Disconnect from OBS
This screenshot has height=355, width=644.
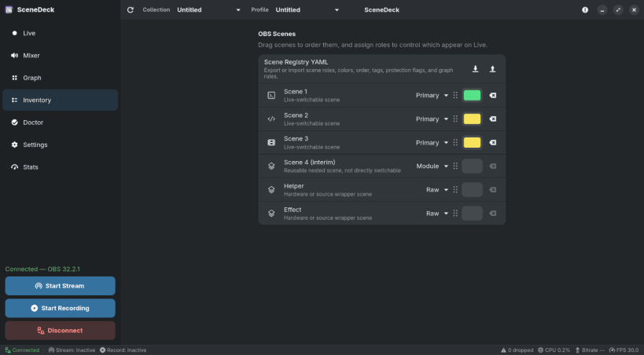click(x=60, y=331)
